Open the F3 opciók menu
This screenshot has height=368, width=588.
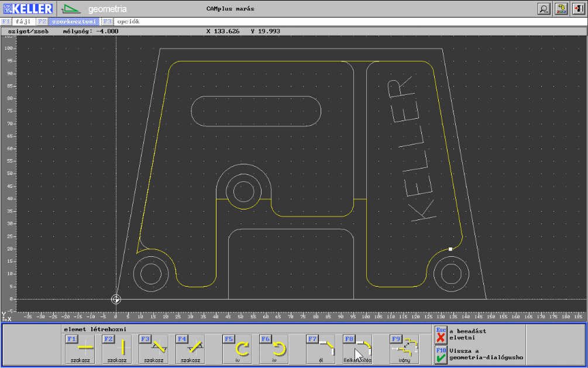click(x=122, y=22)
